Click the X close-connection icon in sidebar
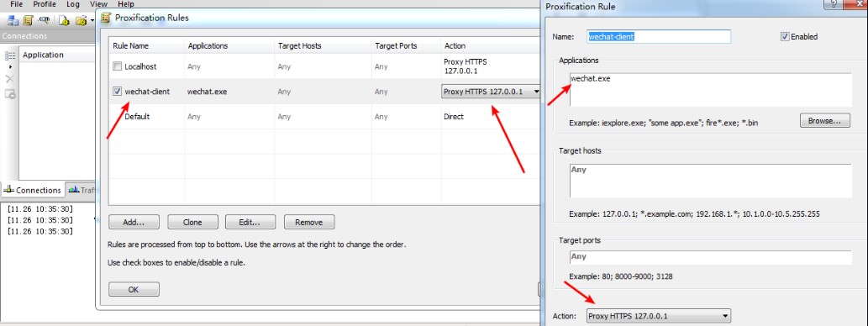Image resolution: width=868 pixels, height=326 pixels. (10, 79)
